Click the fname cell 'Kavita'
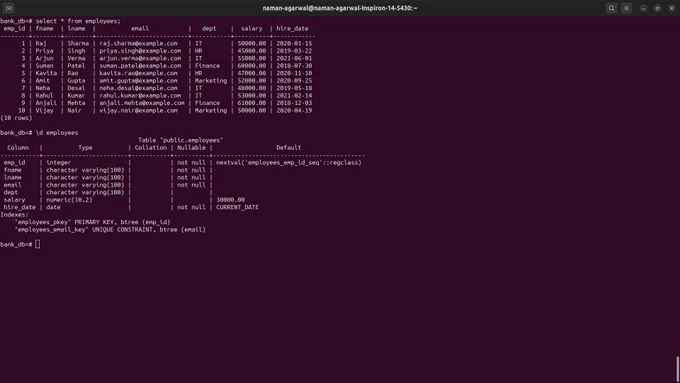The image size is (680, 383). [46, 73]
